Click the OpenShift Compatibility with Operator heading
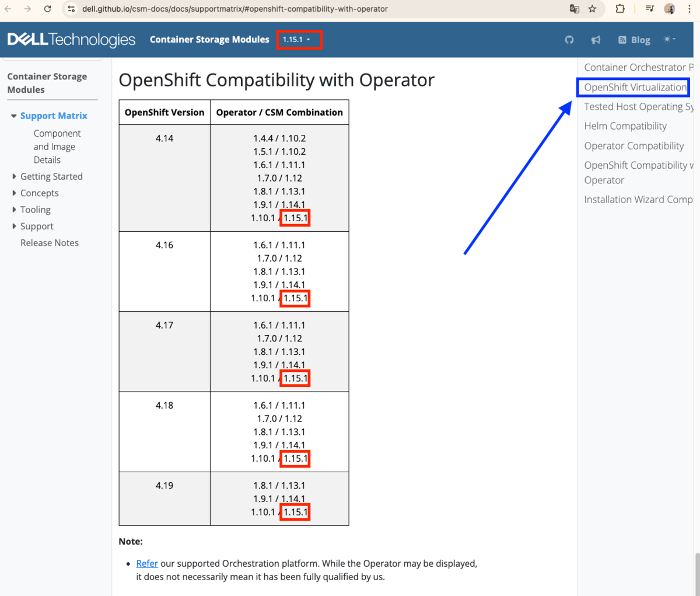Screen dimensions: 700x596 click(x=276, y=80)
